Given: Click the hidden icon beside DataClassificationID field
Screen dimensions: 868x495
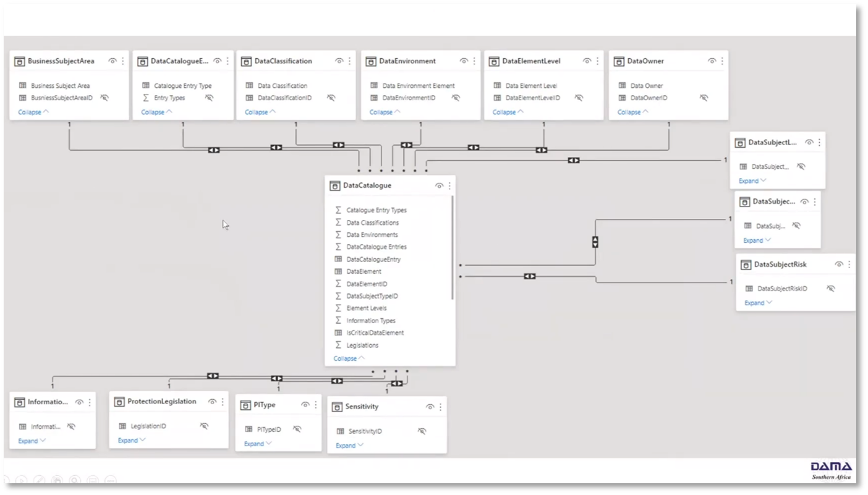Looking at the screenshot, I should (x=331, y=98).
